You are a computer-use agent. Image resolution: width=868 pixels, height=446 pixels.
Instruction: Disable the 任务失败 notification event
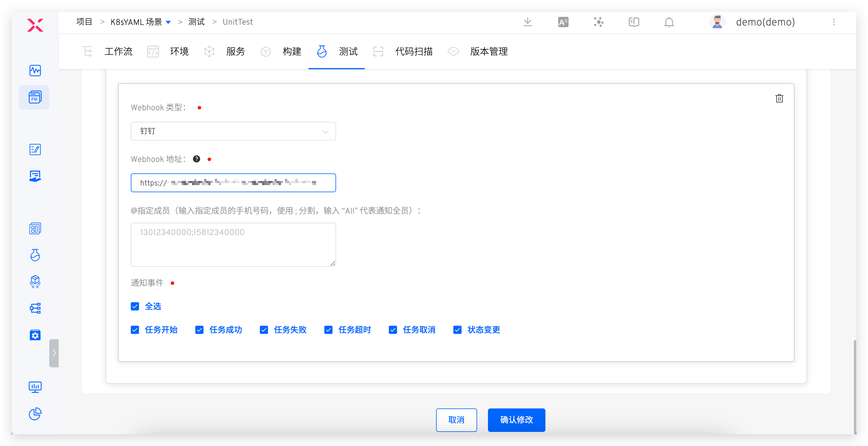click(x=264, y=330)
